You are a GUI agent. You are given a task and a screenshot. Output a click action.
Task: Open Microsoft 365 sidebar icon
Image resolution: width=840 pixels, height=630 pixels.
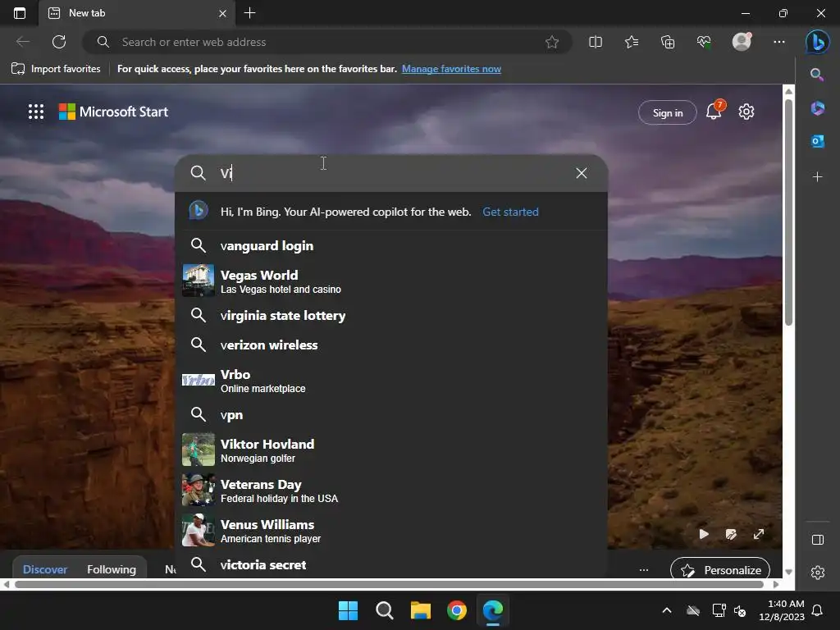pos(818,108)
